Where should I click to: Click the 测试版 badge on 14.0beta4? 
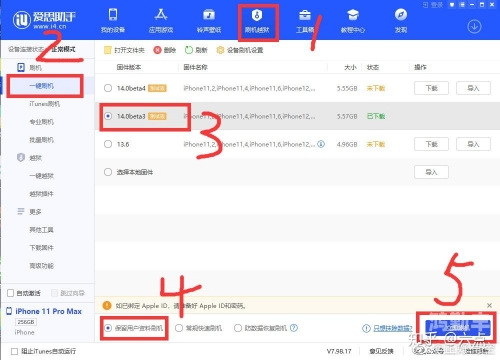tap(157, 88)
